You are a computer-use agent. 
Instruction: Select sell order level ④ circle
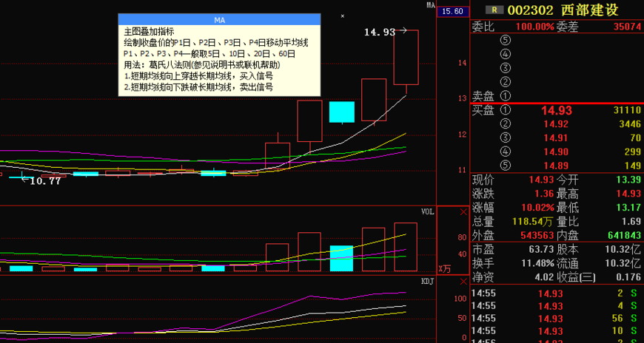tap(506, 54)
